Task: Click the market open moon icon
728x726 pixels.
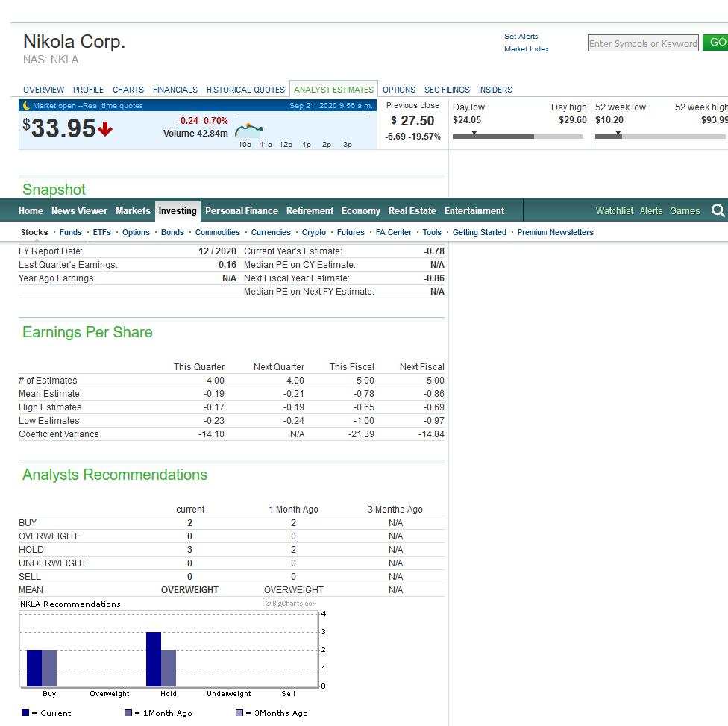Action: (26, 105)
